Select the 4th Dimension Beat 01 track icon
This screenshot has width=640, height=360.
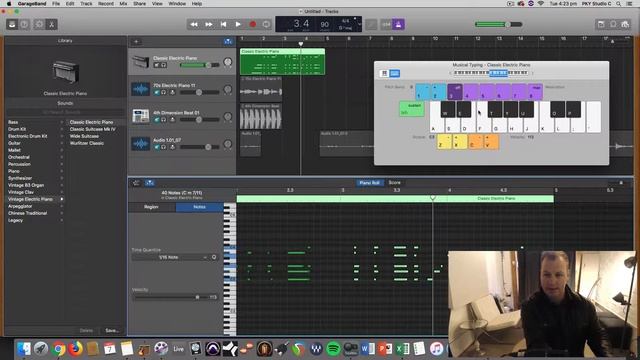pyautogui.click(x=140, y=116)
